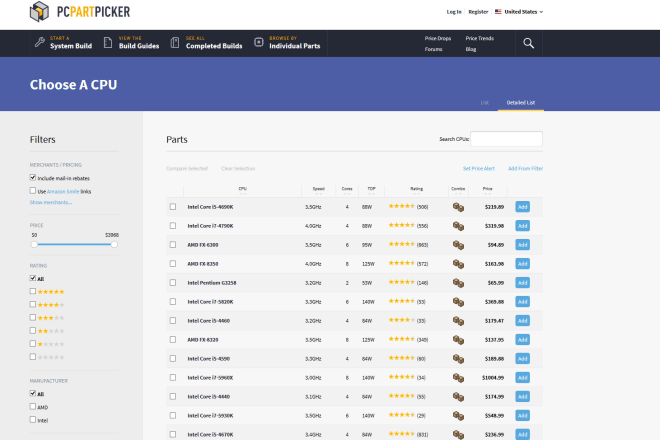Click the Register link
Image resolution: width=660 pixels, height=440 pixels.
pos(478,12)
